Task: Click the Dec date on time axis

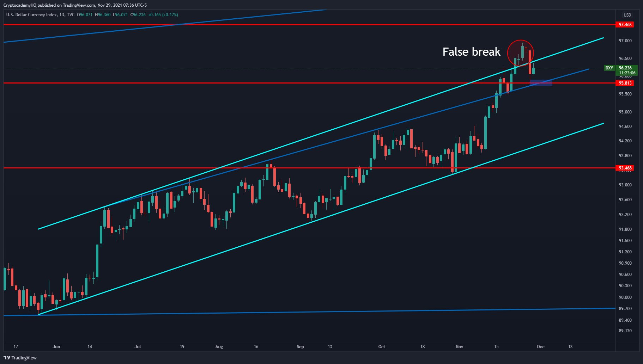Action: pyautogui.click(x=541, y=347)
